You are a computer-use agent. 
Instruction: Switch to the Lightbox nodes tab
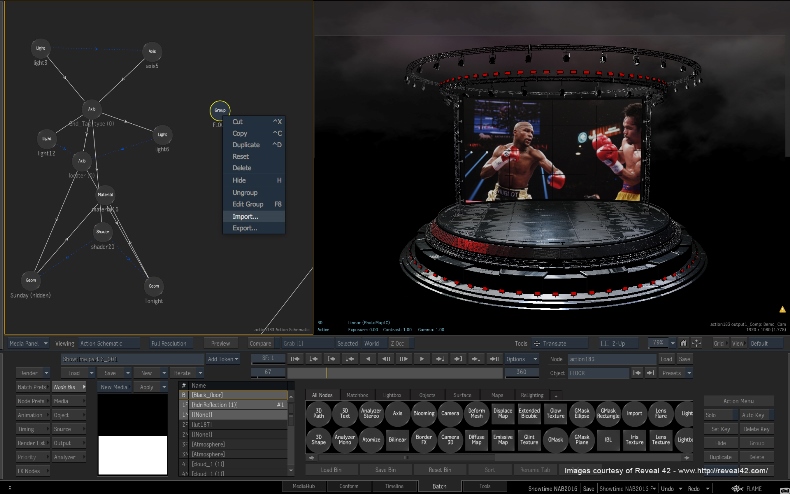(x=392, y=395)
